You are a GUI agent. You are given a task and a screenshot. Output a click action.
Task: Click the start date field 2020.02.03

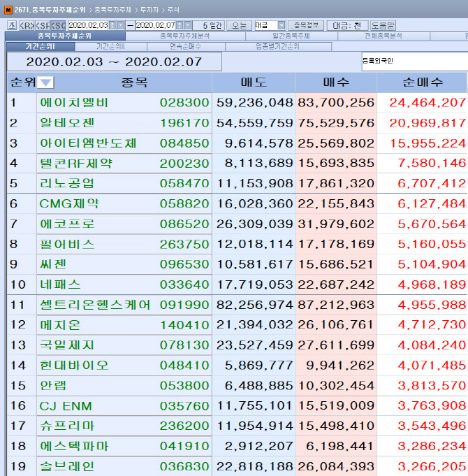tap(88, 25)
